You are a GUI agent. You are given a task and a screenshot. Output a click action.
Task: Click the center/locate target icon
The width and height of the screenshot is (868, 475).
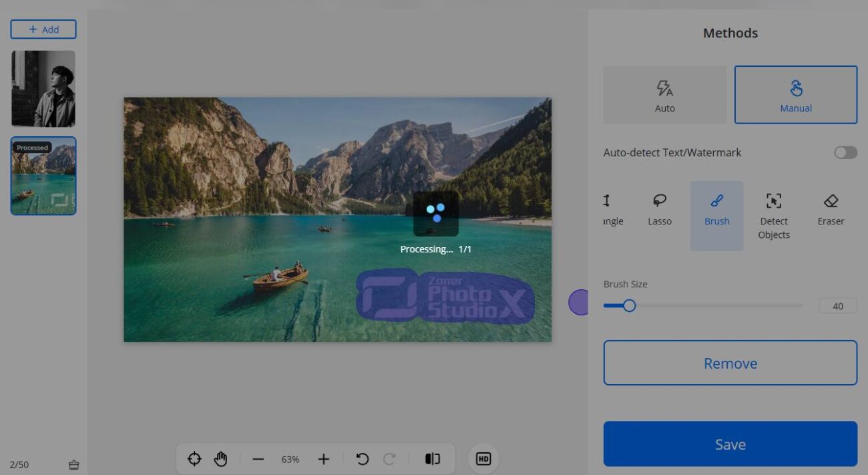pyautogui.click(x=194, y=459)
